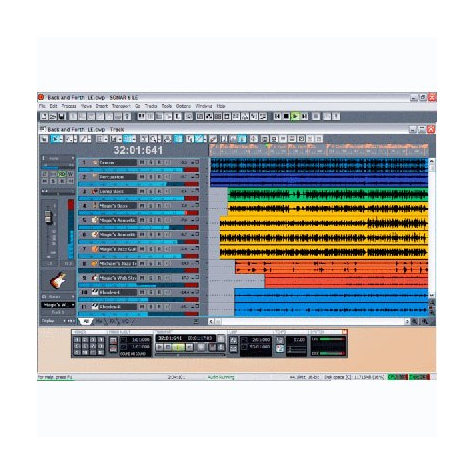Click the electric guitar icon on track 9
475x475 pixels.
[95, 278]
